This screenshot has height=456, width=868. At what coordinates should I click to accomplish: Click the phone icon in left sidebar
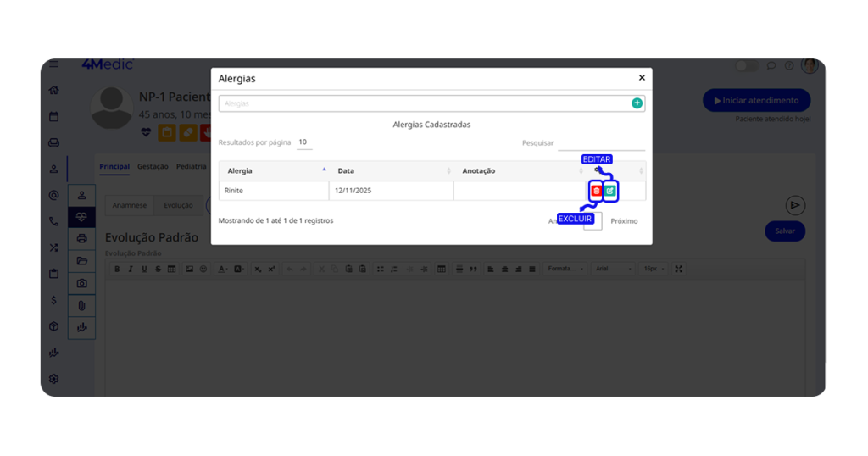point(54,221)
